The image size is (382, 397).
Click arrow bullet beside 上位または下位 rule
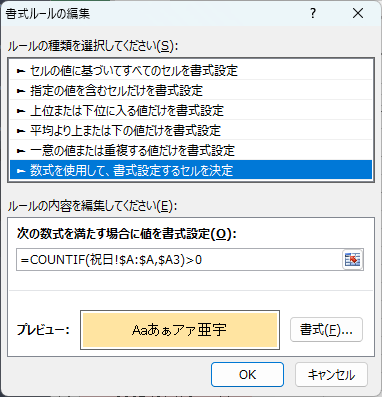point(21,111)
